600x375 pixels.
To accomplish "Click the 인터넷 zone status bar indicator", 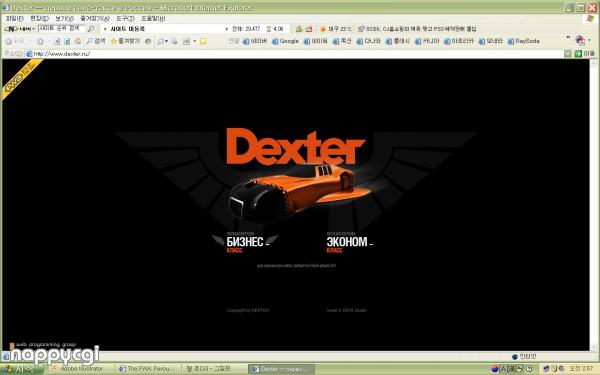I will 524,356.
